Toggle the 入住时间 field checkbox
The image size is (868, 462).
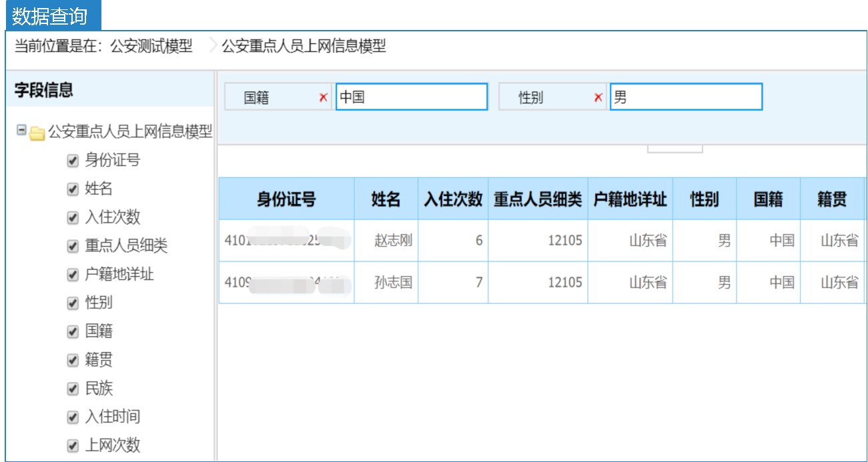tap(73, 417)
